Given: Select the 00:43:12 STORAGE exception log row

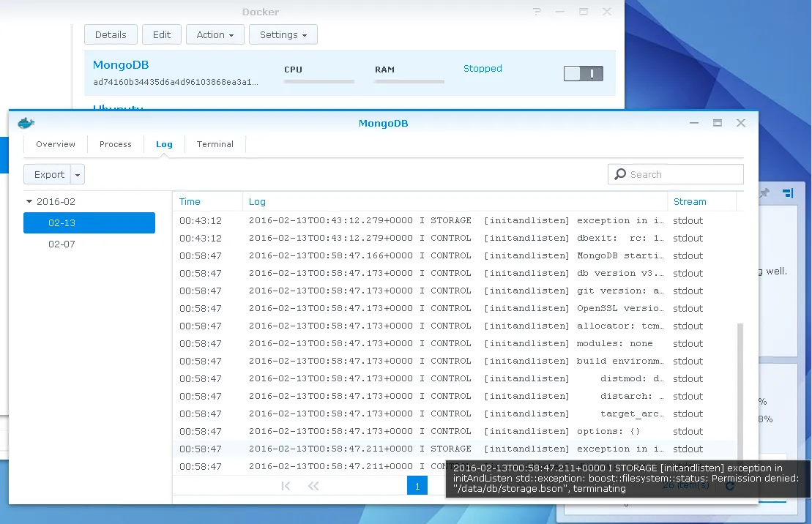Looking at the screenshot, I should (x=454, y=220).
